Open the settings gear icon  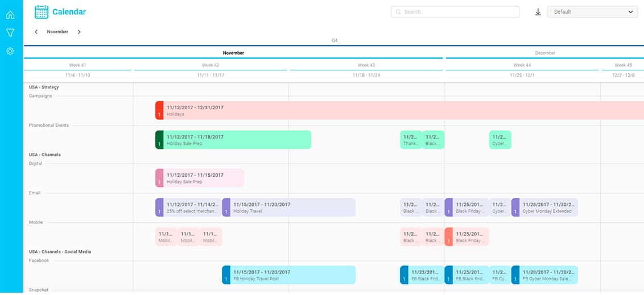[10, 51]
